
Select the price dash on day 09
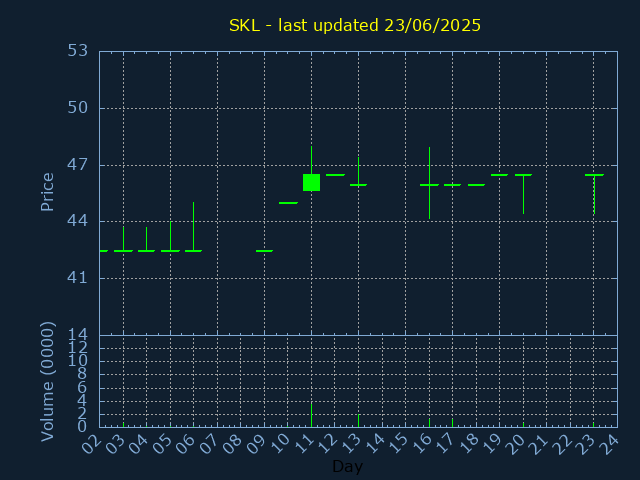coord(264,251)
